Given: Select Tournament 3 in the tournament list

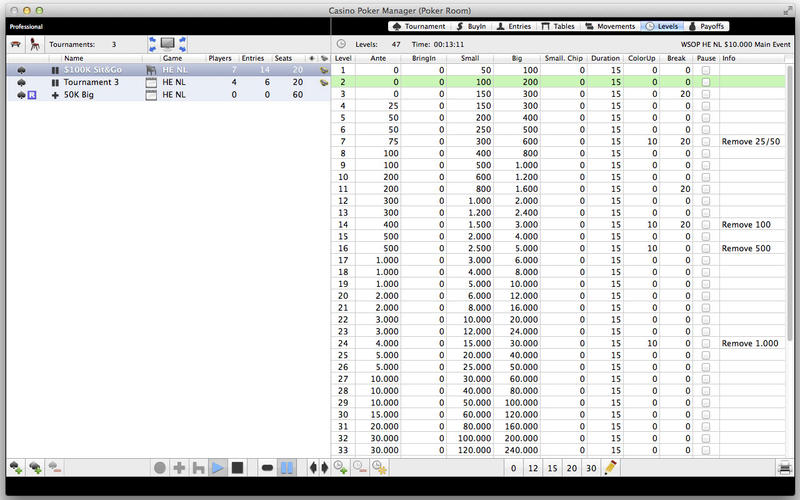Looking at the screenshot, I should coord(91,82).
